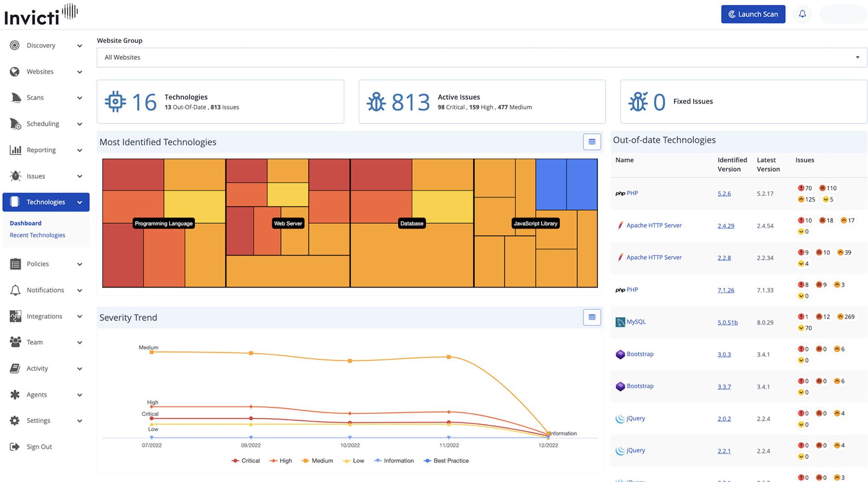
Task: Expand the Discovery menu chevron
Action: coord(80,46)
